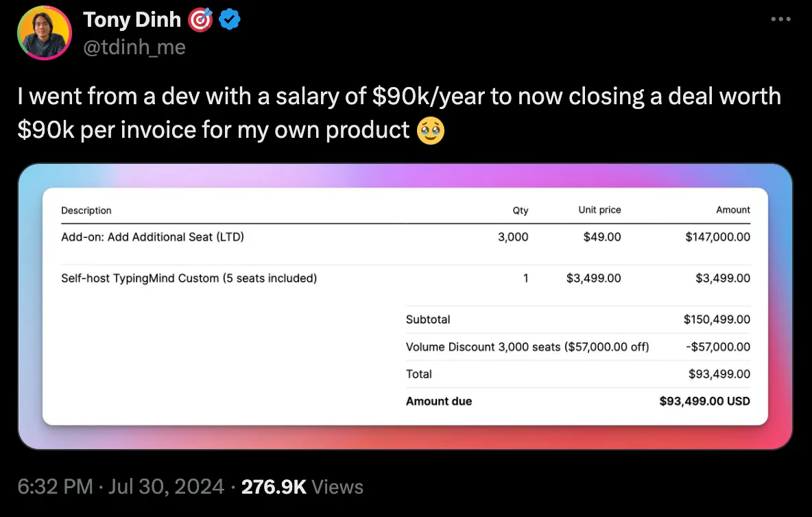Screen dimensions: 812x517
Task: Click the 3,000 quantity value
Action: [x=513, y=237]
